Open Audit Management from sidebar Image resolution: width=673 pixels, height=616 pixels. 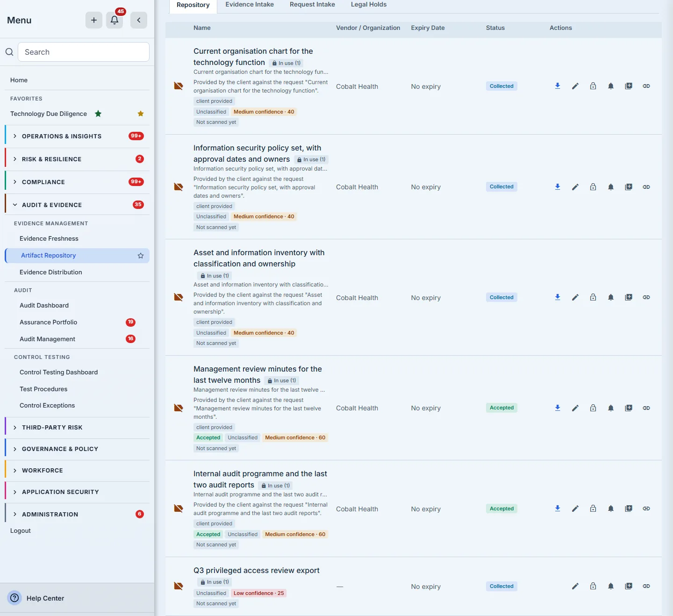47,339
